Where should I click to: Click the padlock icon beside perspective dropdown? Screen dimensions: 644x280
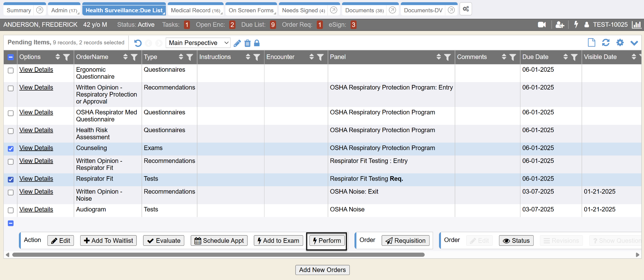click(257, 43)
